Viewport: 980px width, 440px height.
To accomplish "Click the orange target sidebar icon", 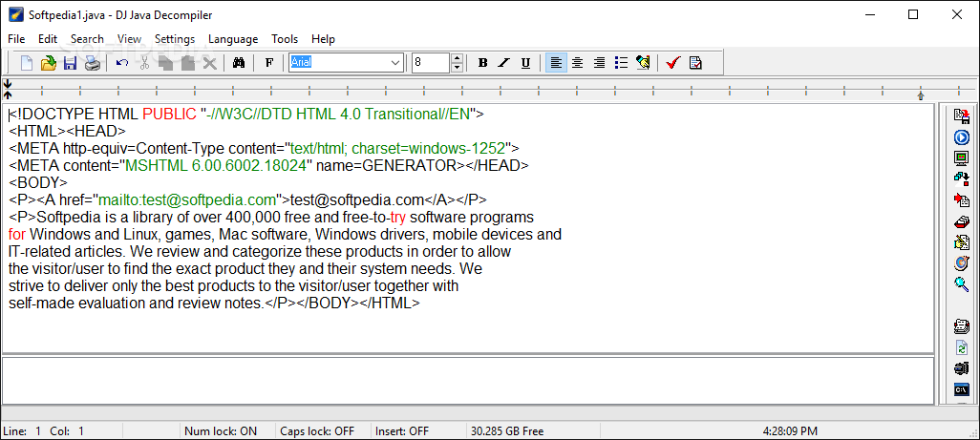I will pos(962,263).
